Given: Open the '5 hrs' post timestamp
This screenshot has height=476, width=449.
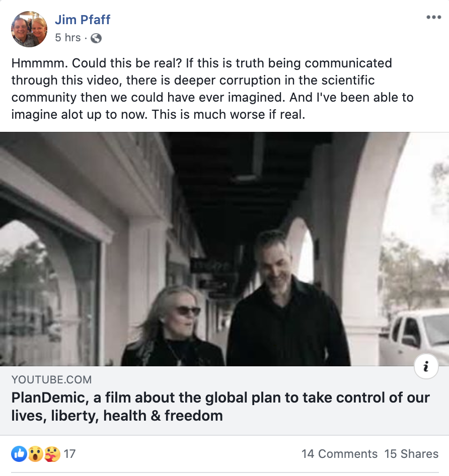Looking at the screenshot, I should [68, 38].
